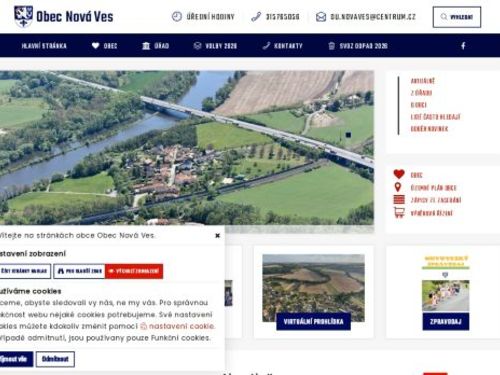
Task: Click the red list icon for Zápisy ze zasedání
Action: [399, 200]
